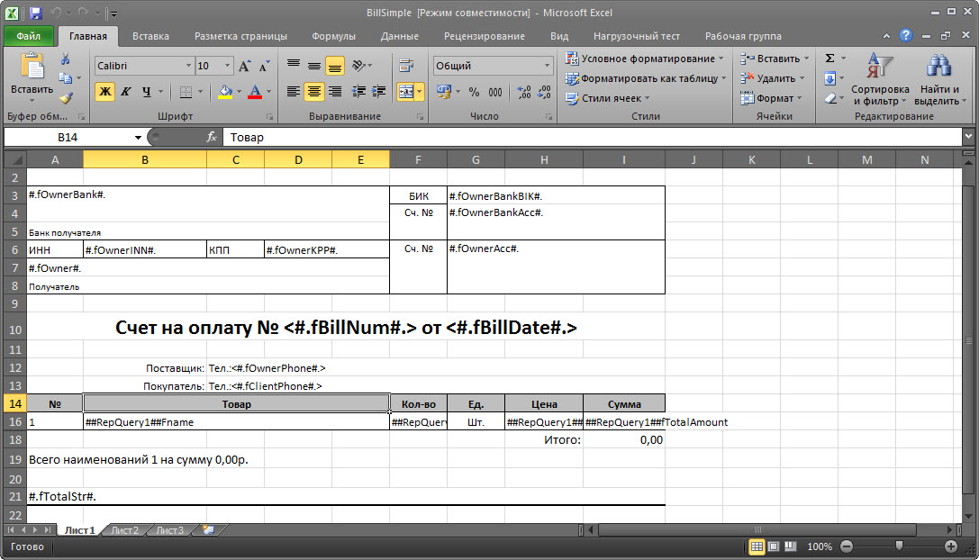This screenshot has height=560, width=979.
Task: Toggle Italic formatting К
Action: pyautogui.click(x=125, y=92)
